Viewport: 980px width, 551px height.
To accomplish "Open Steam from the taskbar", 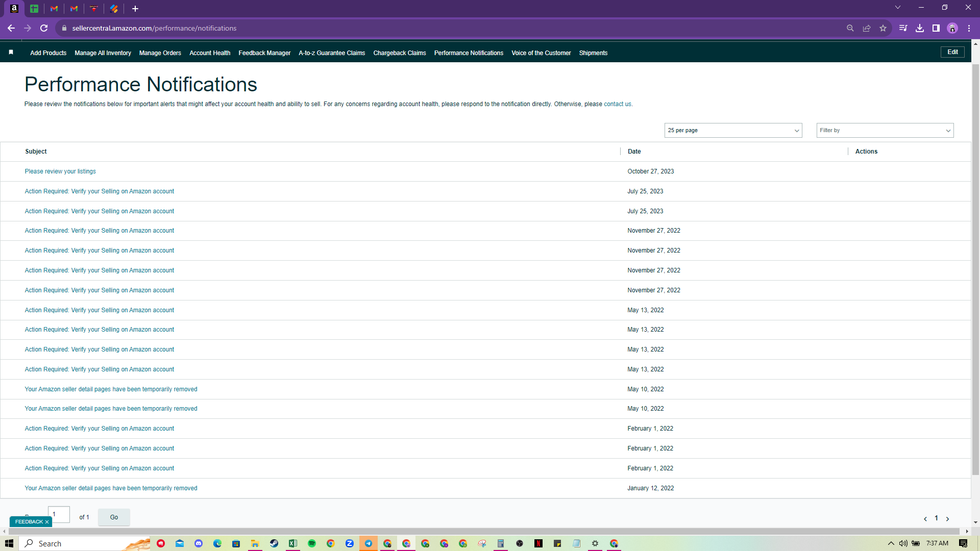I will [x=274, y=543].
